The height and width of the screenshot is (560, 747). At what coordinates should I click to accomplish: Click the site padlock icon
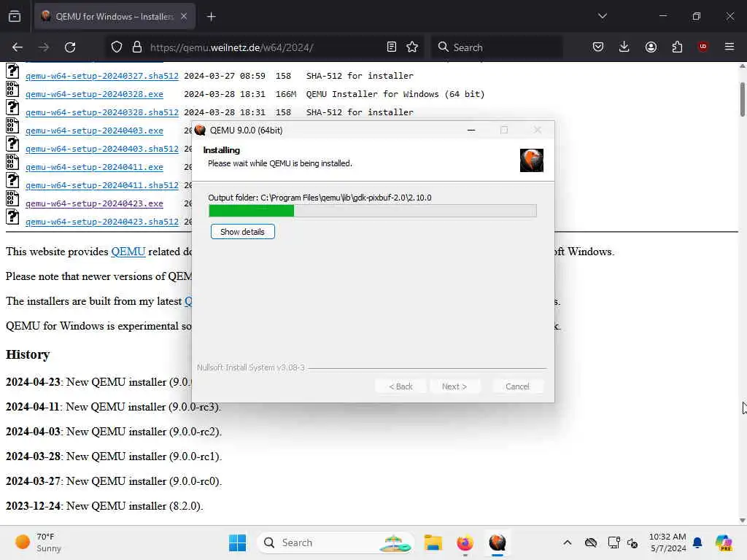pos(137,47)
